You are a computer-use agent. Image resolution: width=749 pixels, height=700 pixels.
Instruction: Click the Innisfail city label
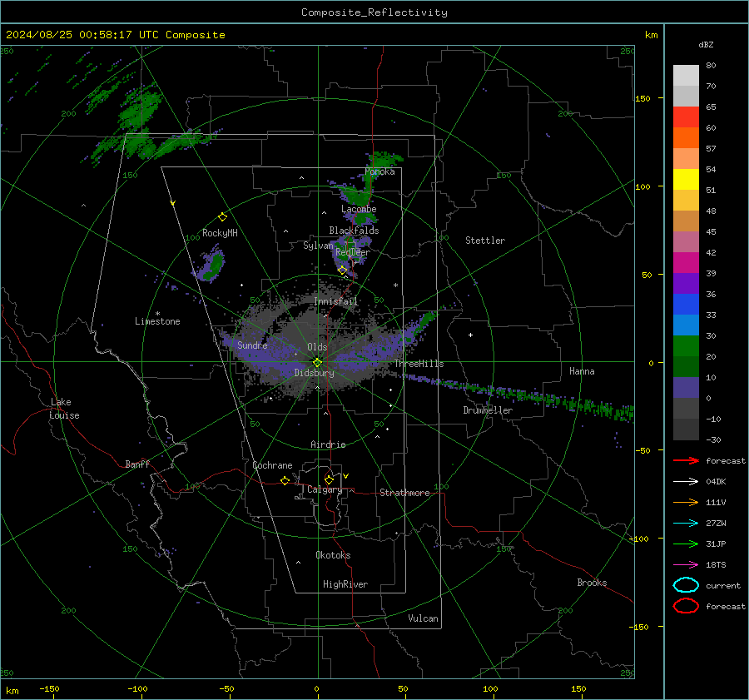336,301
